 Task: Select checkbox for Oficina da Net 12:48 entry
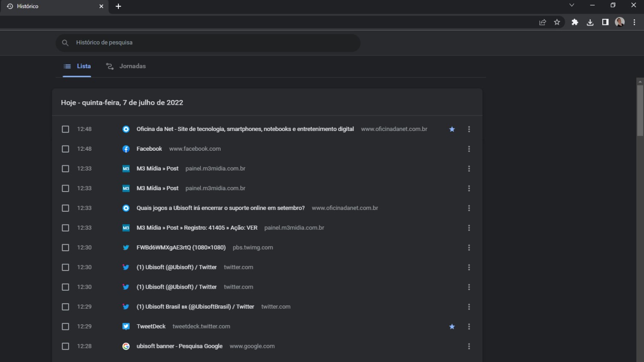tap(65, 129)
